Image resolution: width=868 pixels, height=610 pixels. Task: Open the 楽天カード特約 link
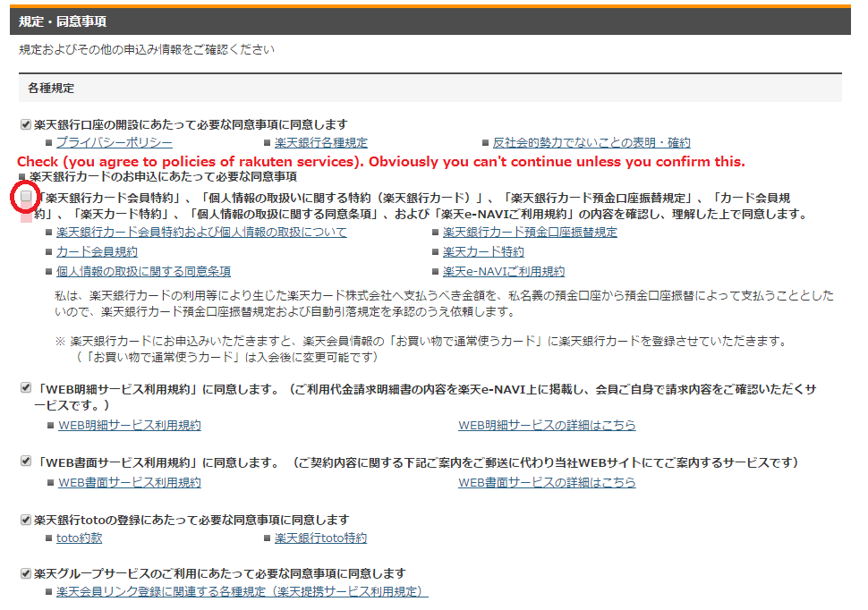[x=483, y=252]
